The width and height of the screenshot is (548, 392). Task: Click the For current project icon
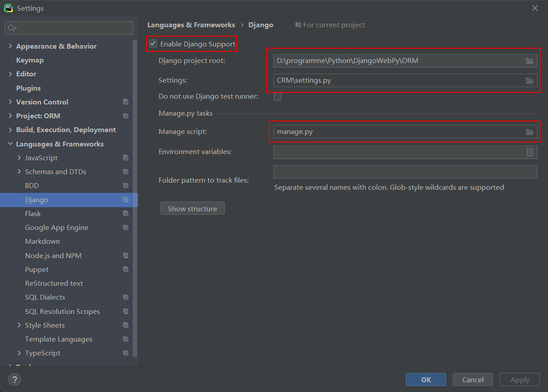[298, 25]
